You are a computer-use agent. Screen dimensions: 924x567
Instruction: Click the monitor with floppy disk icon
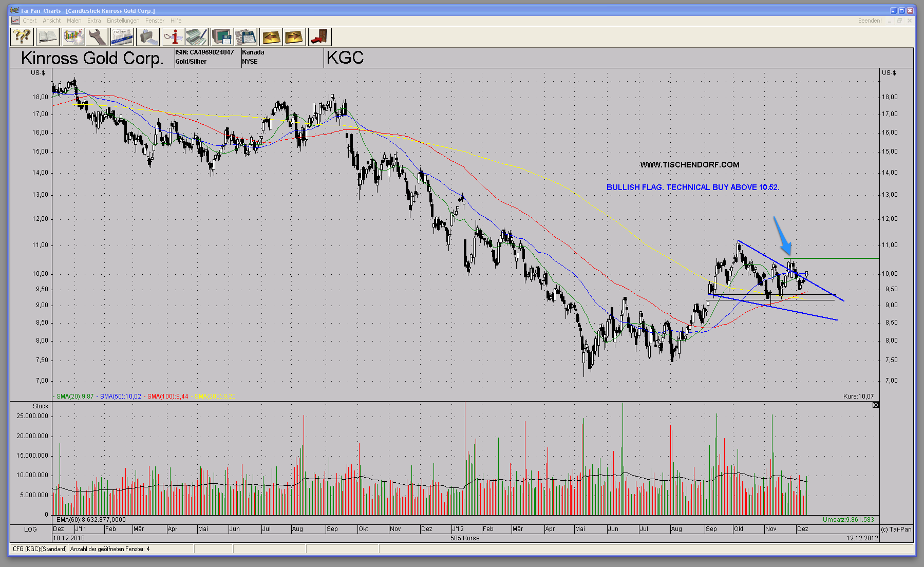click(x=222, y=37)
